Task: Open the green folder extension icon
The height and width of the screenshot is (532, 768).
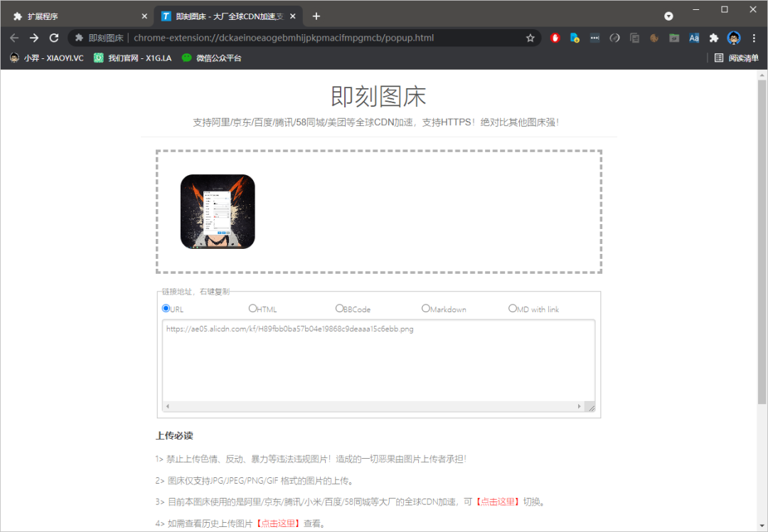Action: [674, 38]
